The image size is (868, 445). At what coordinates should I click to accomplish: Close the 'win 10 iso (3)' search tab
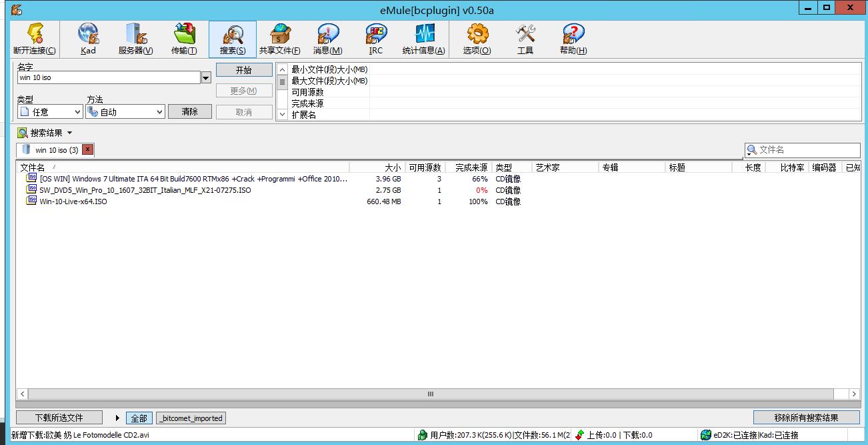point(87,150)
